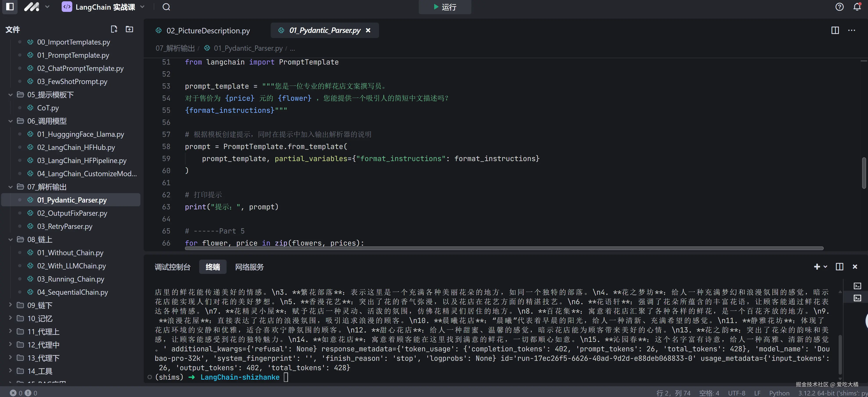The height and width of the screenshot is (397, 868).
Task: Open the help question mark icon
Action: click(839, 7)
